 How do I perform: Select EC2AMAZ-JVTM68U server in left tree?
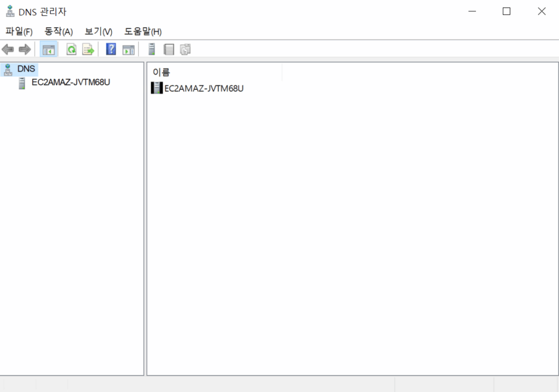(x=70, y=83)
